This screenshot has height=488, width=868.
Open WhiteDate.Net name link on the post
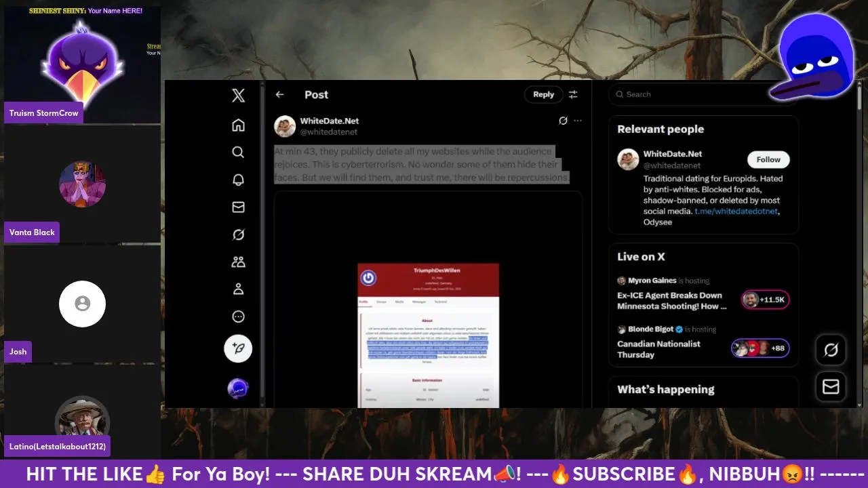(x=330, y=121)
